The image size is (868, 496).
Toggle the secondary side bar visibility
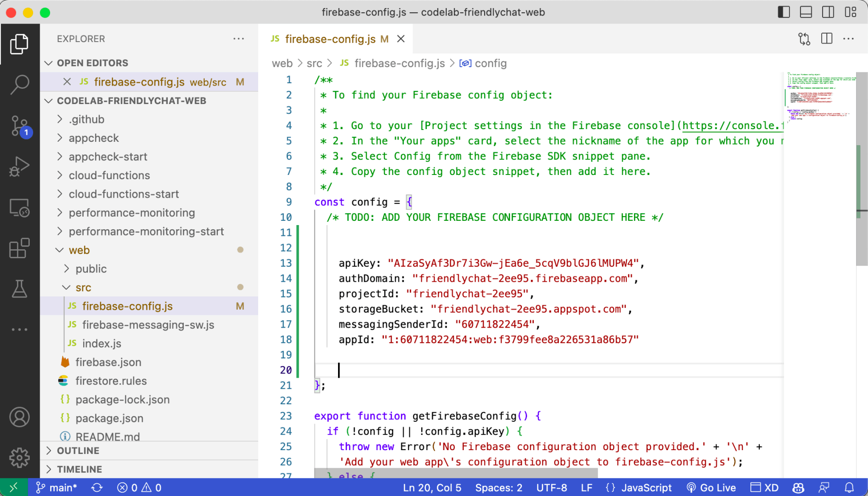tap(828, 12)
